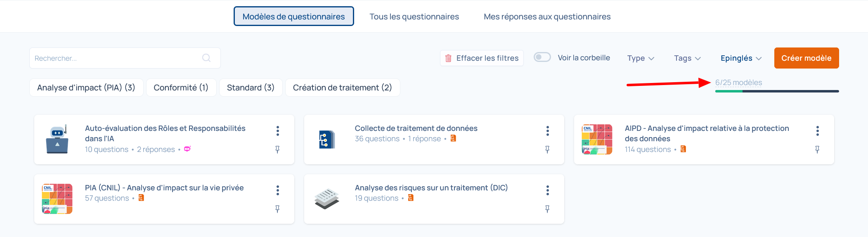Select the Analyse d'impact (PIA) filter chip
This screenshot has height=237, width=868.
[86, 88]
